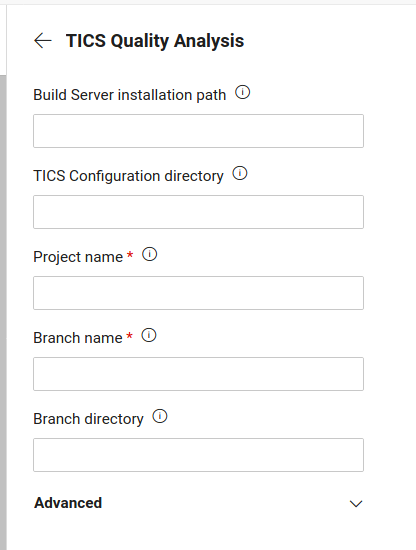
Task: Expand Advanced section via chevron arrow
Action: click(356, 504)
